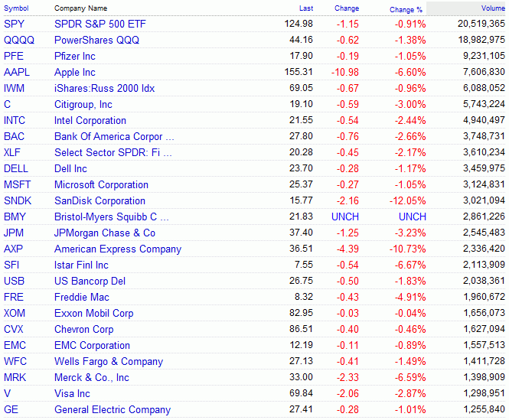509x420 pixels.
Task: Open JPMorgan Chase & Co link
Action: [x=105, y=233]
